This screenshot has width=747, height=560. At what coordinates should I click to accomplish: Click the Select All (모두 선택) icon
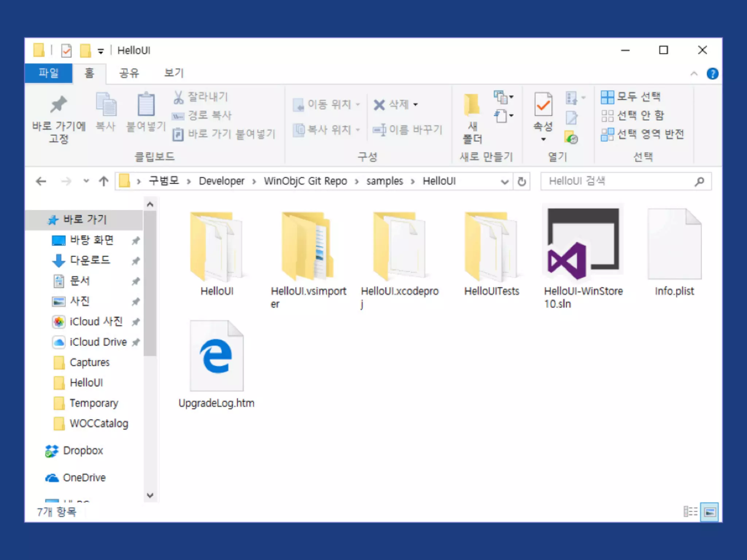point(607,97)
